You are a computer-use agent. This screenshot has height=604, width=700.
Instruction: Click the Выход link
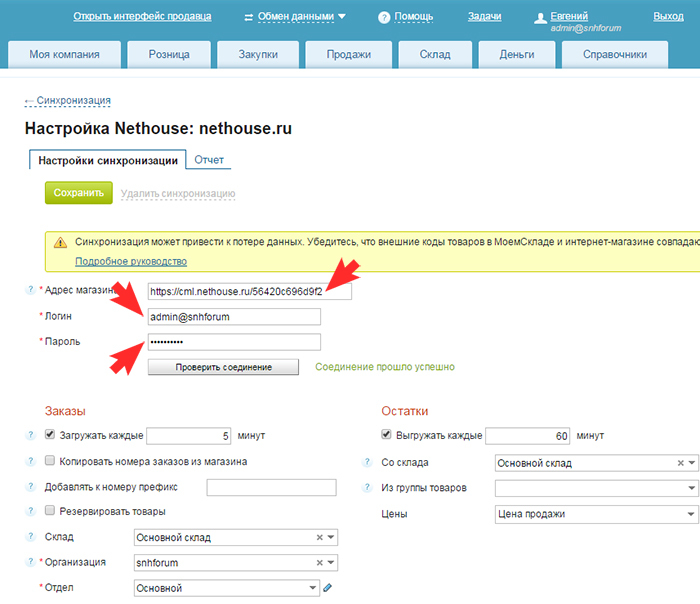[668, 17]
